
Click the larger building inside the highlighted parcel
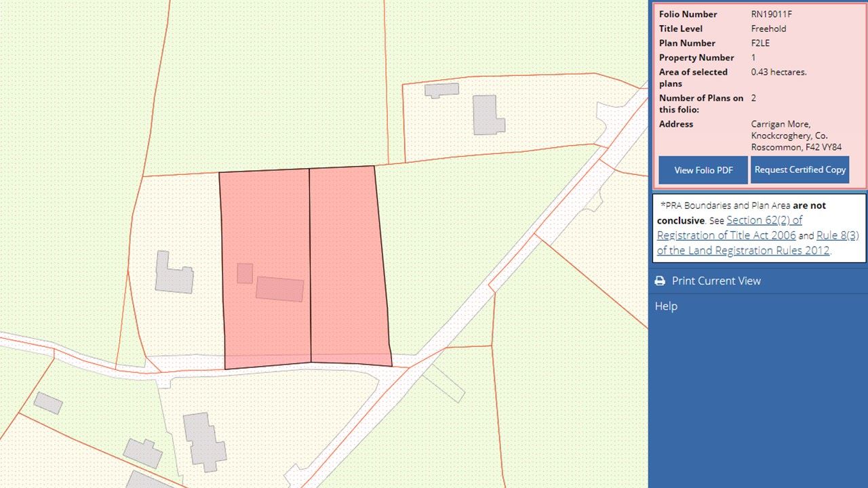coord(279,289)
